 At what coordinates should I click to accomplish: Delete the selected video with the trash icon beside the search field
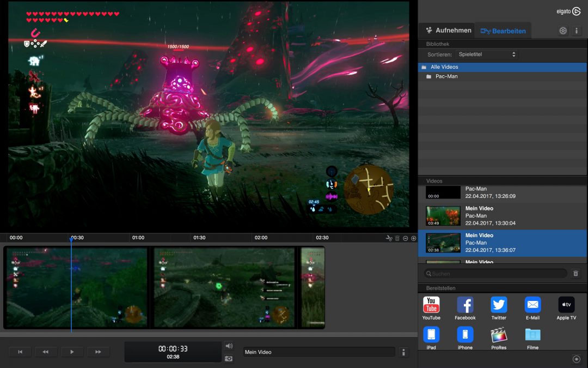point(575,274)
